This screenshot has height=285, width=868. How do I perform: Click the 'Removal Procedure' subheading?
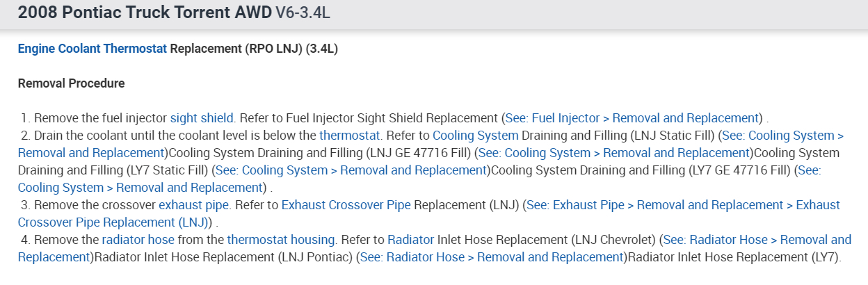[71, 83]
